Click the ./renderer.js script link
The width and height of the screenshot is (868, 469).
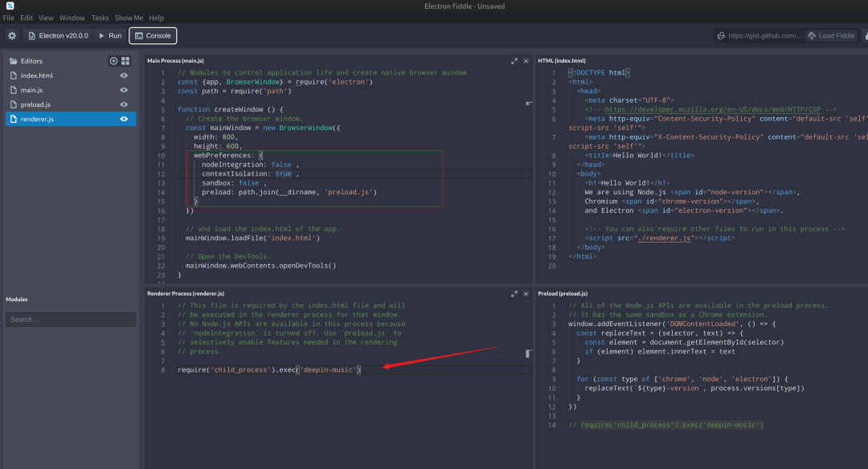pos(664,239)
